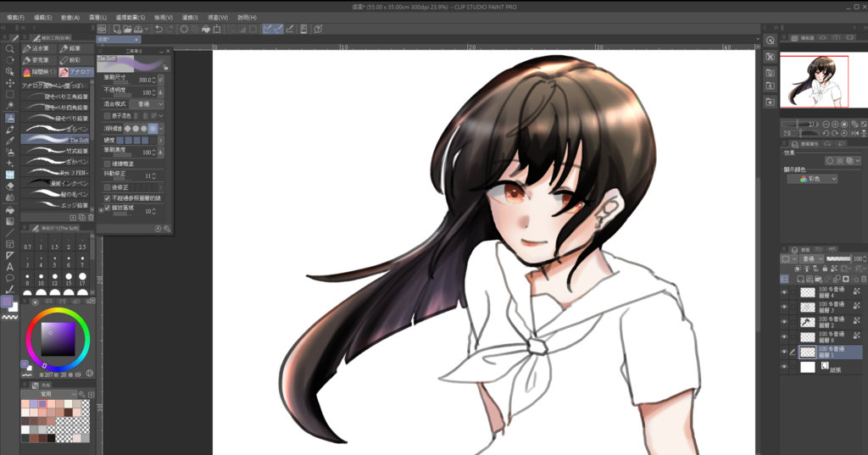
Task: Select the Text tool
Action: point(9,267)
